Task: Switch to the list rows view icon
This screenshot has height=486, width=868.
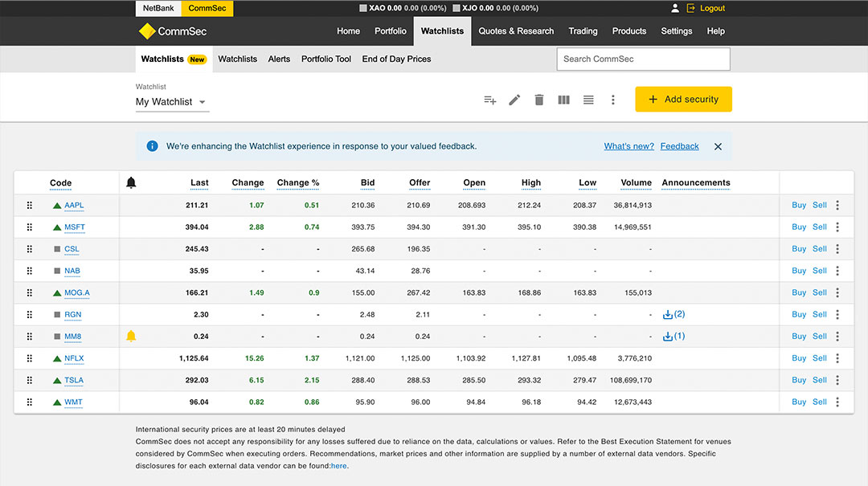Action: tap(588, 100)
